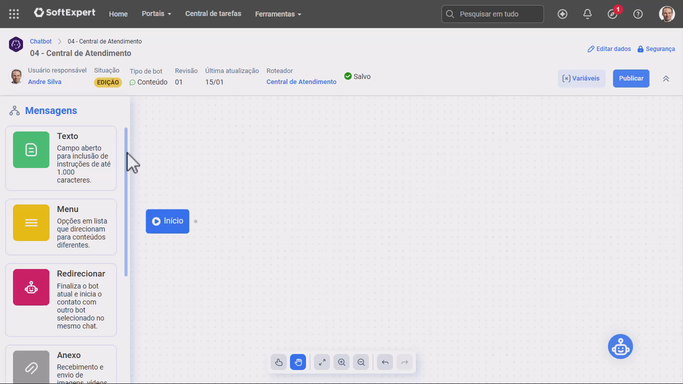This screenshot has height=384, width=683.
Task: Open the Central de Atendimento router link
Action: point(301,82)
